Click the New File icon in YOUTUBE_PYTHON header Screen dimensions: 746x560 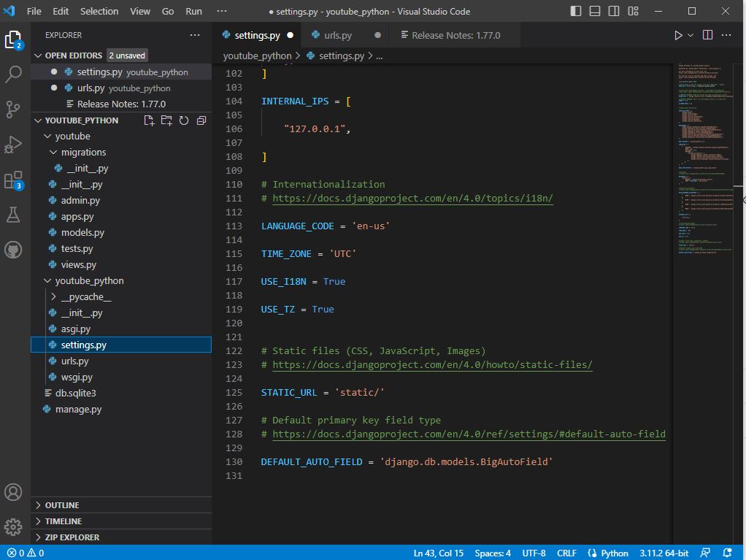click(149, 120)
